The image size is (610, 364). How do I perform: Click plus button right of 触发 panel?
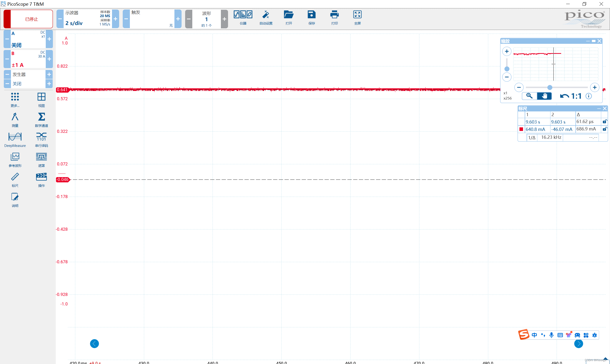click(178, 19)
